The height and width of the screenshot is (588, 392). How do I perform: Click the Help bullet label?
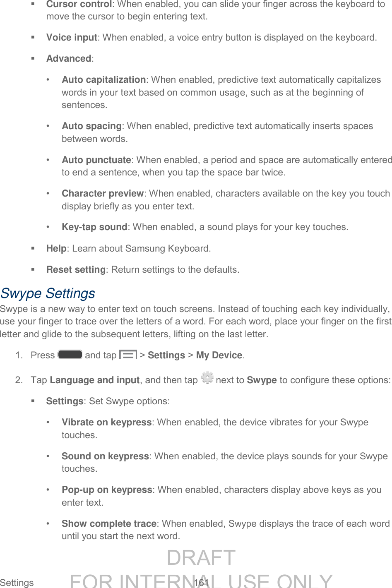[x=56, y=249]
